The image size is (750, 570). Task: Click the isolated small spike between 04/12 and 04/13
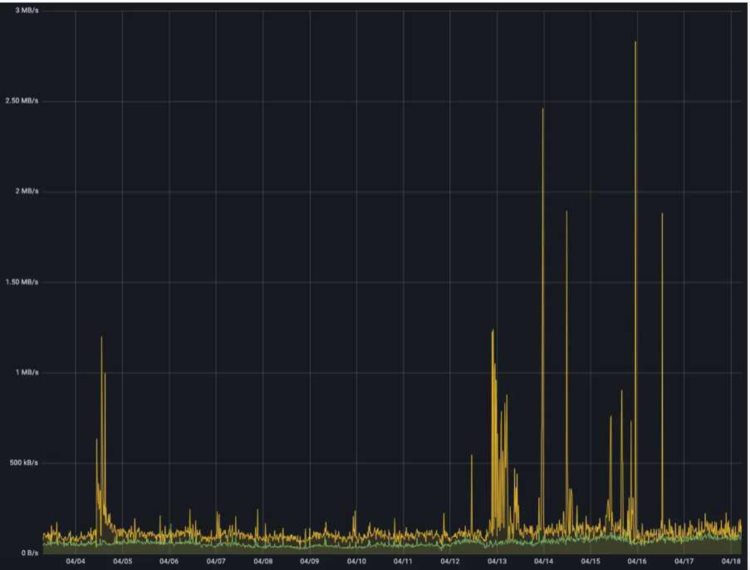[x=472, y=457]
